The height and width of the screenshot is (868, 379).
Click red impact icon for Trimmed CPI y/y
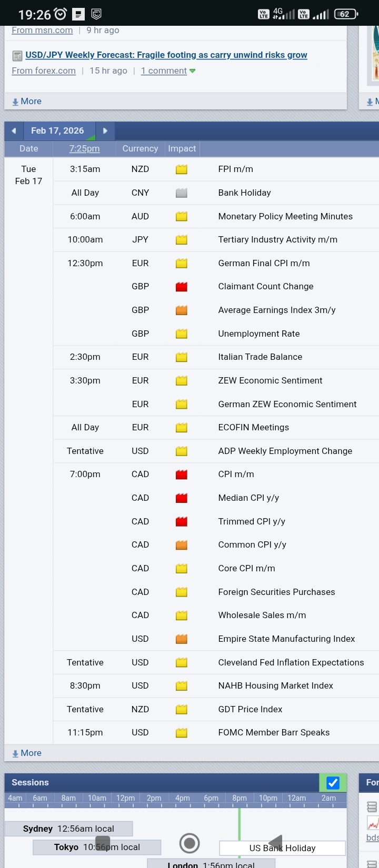tap(182, 522)
